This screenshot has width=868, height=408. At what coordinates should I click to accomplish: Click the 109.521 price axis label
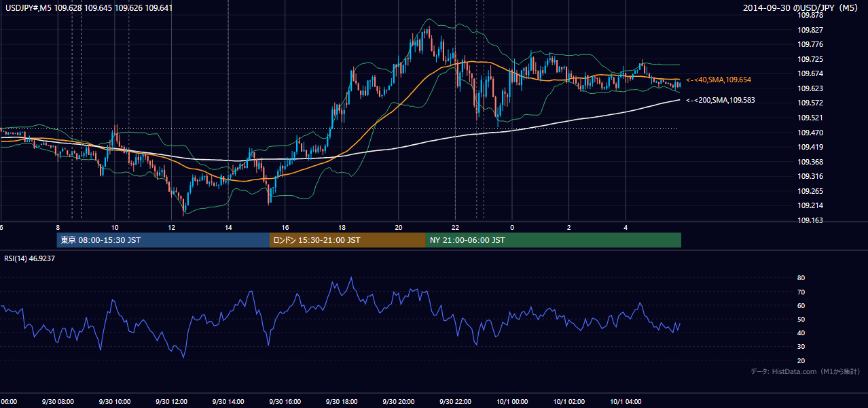click(x=810, y=118)
